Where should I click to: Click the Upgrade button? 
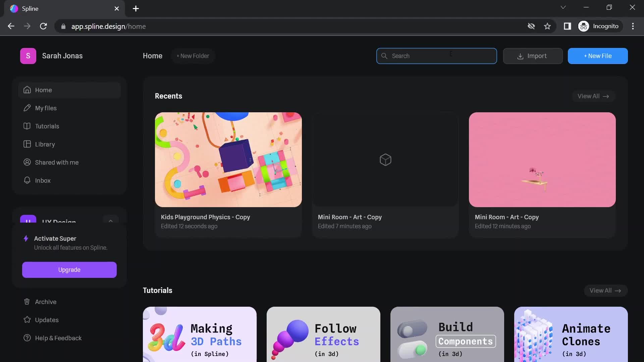tap(69, 270)
